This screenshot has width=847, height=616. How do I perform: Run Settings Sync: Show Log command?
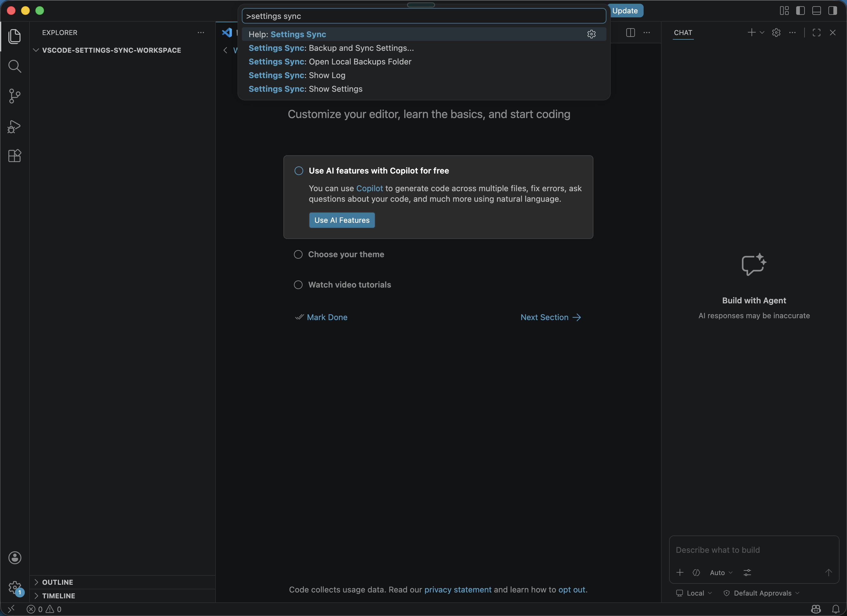click(x=424, y=75)
